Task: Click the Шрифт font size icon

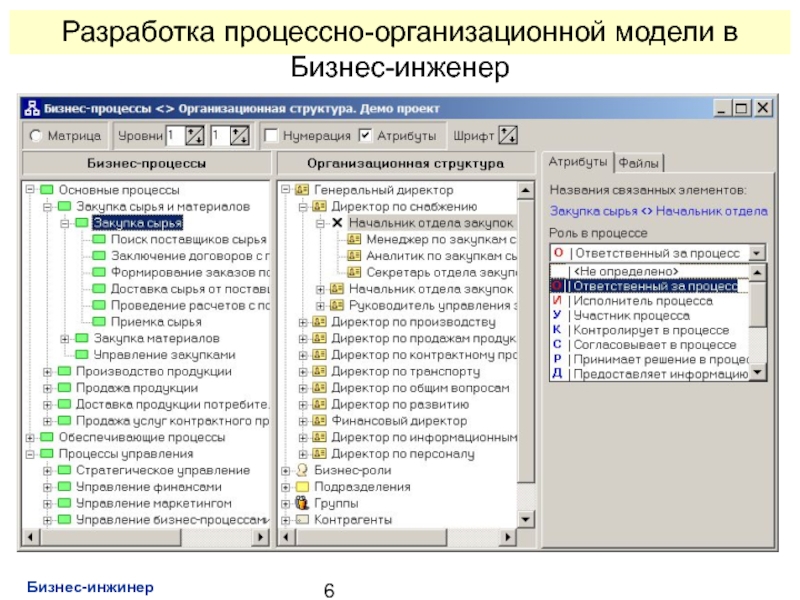Action: (x=508, y=135)
